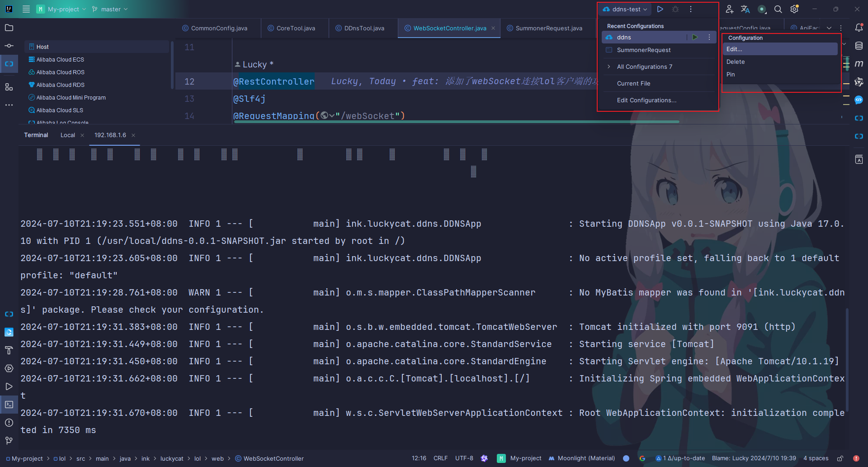The image size is (868, 467).
Task: Run ddns from recent configurations list
Action: coord(695,37)
